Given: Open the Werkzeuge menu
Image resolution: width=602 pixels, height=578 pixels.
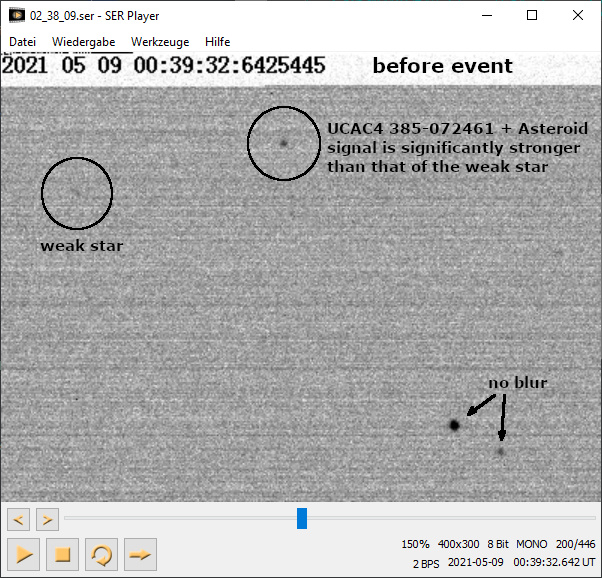Looking at the screenshot, I should (160, 42).
